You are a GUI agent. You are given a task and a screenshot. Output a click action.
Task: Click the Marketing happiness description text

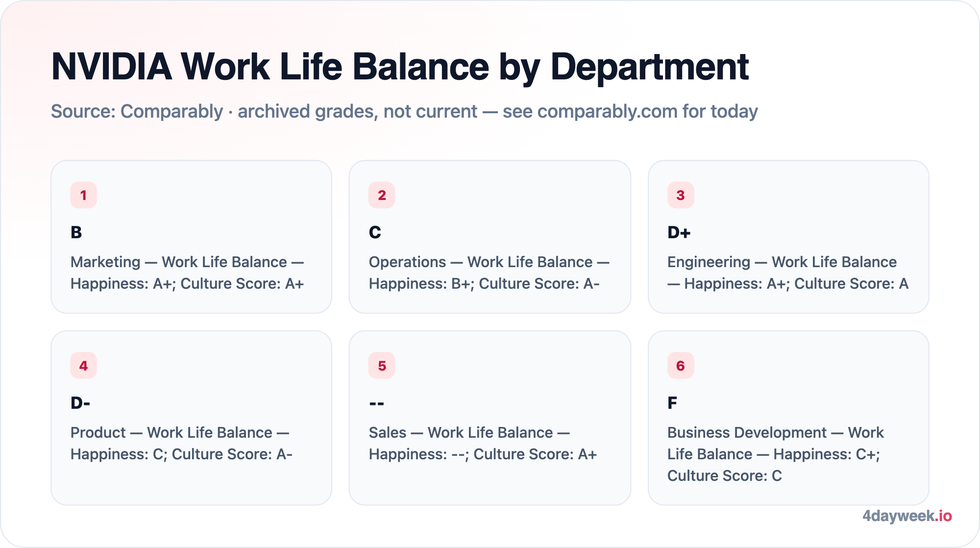(x=187, y=273)
